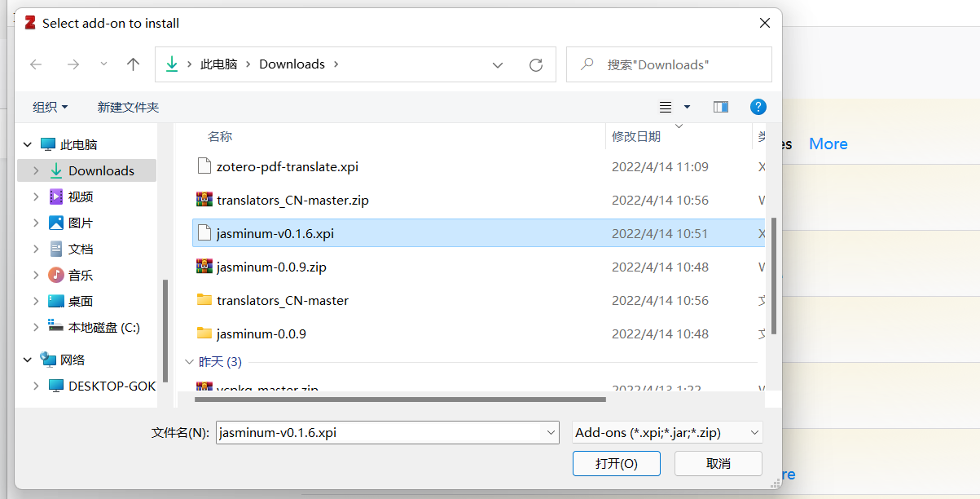Select 网络 in navigation tree
980x499 pixels.
pos(73,360)
